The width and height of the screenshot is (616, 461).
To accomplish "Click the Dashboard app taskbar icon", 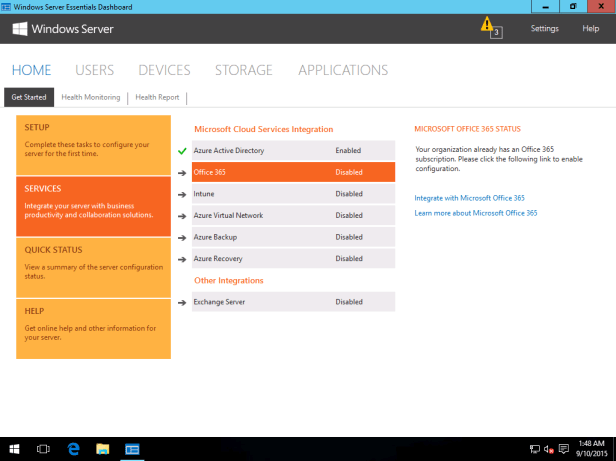I will coord(132,450).
